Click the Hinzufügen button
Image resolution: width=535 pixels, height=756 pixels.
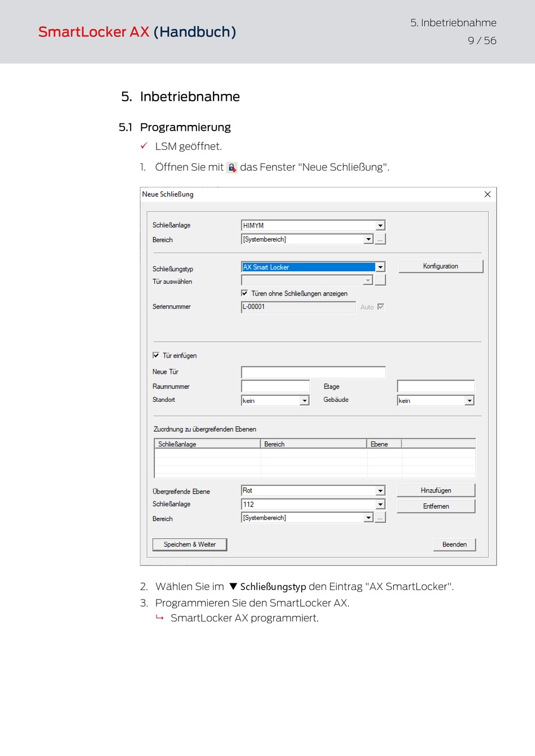coord(436,490)
